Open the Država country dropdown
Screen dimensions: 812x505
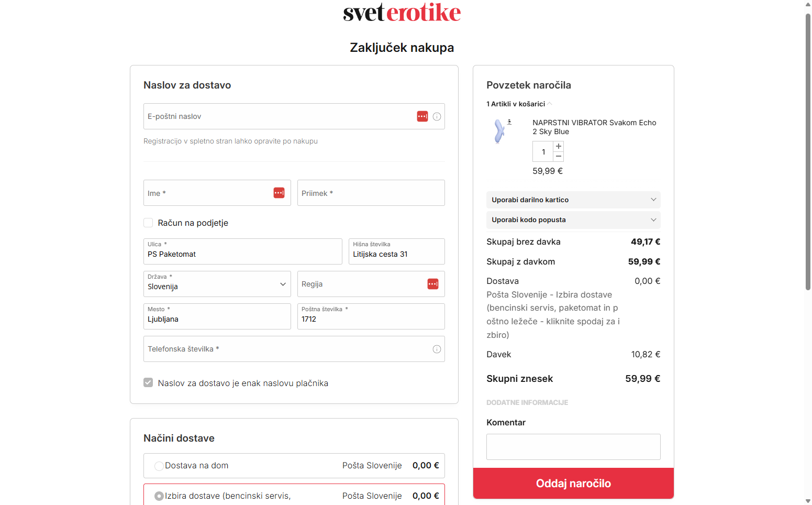coord(217,284)
